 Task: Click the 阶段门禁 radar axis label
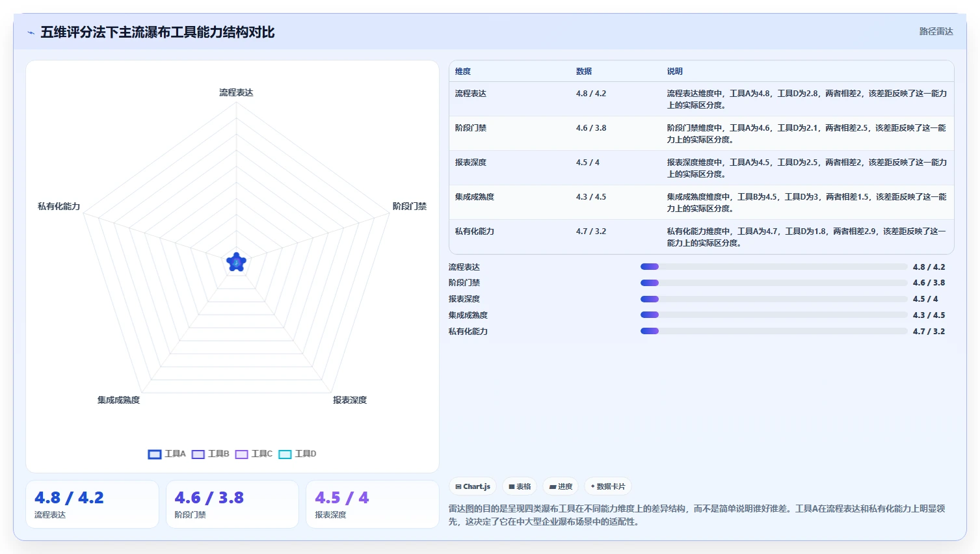(410, 206)
